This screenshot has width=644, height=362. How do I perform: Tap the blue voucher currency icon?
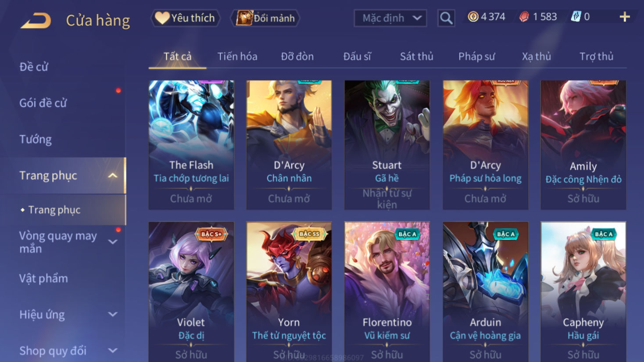(576, 17)
